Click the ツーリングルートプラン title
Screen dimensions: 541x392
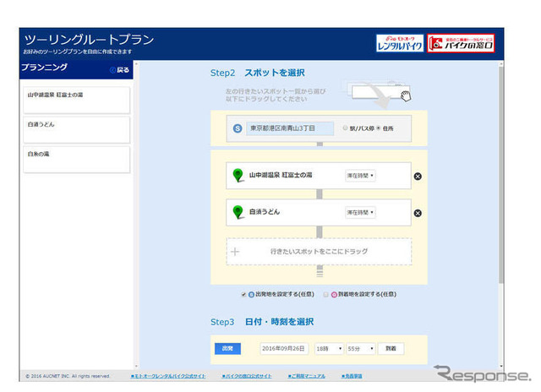click(x=89, y=40)
